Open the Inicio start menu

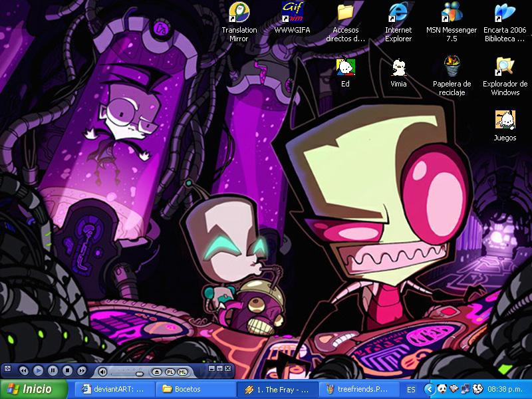click(x=34, y=389)
